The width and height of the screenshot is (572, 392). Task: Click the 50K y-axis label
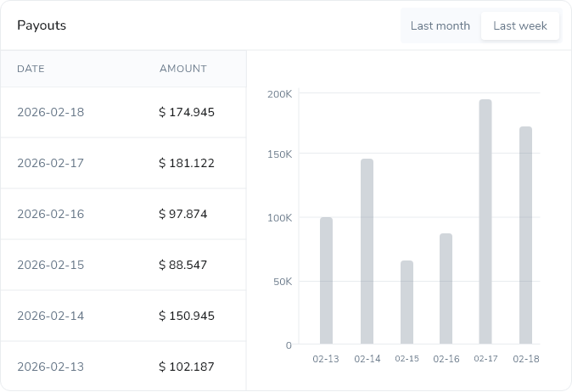[283, 282]
